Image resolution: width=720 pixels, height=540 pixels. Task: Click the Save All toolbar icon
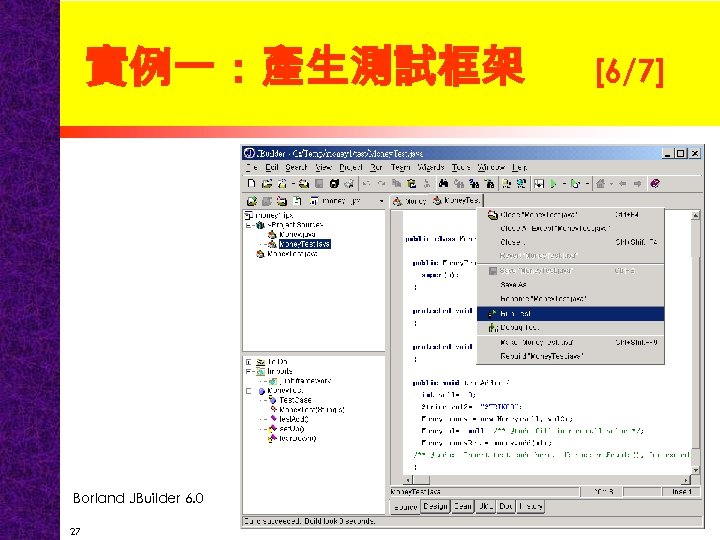(x=334, y=184)
